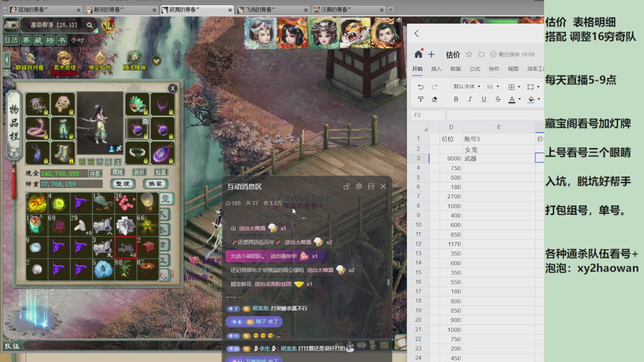644x362 pixels.
Task: Click the fill color bucket swatch
Action: click(x=531, y=100)
